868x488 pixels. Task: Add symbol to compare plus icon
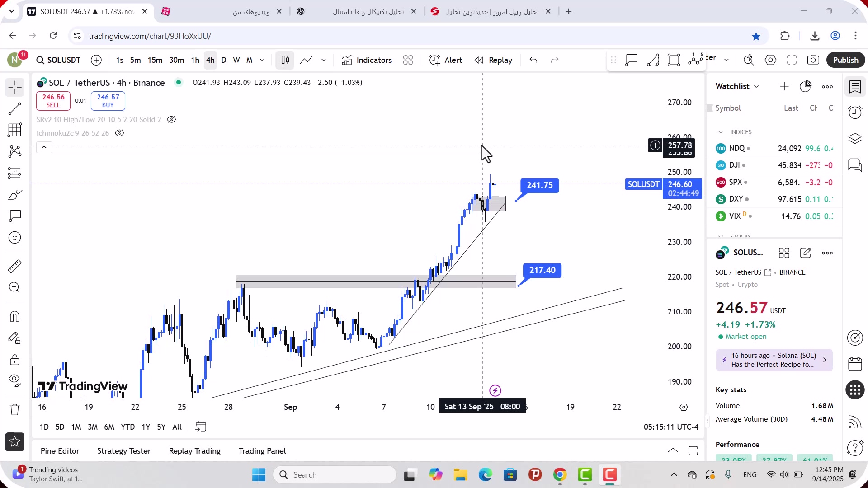click(x=96, y=60)
